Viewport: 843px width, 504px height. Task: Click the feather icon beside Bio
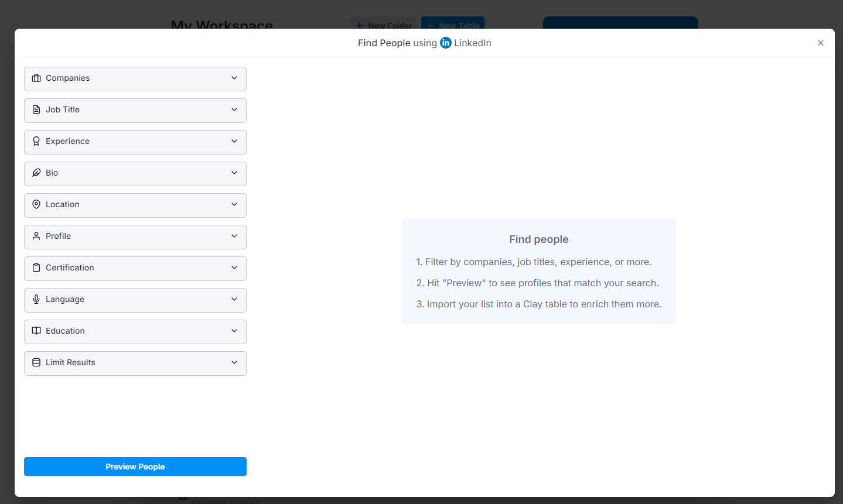pyautogui.click(x=36, y=173)
